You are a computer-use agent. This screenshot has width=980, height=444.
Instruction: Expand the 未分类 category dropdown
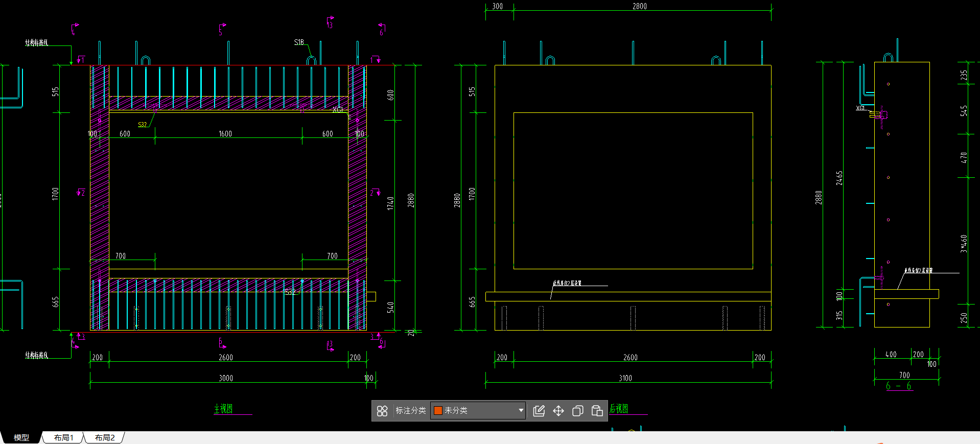[521, 410]
